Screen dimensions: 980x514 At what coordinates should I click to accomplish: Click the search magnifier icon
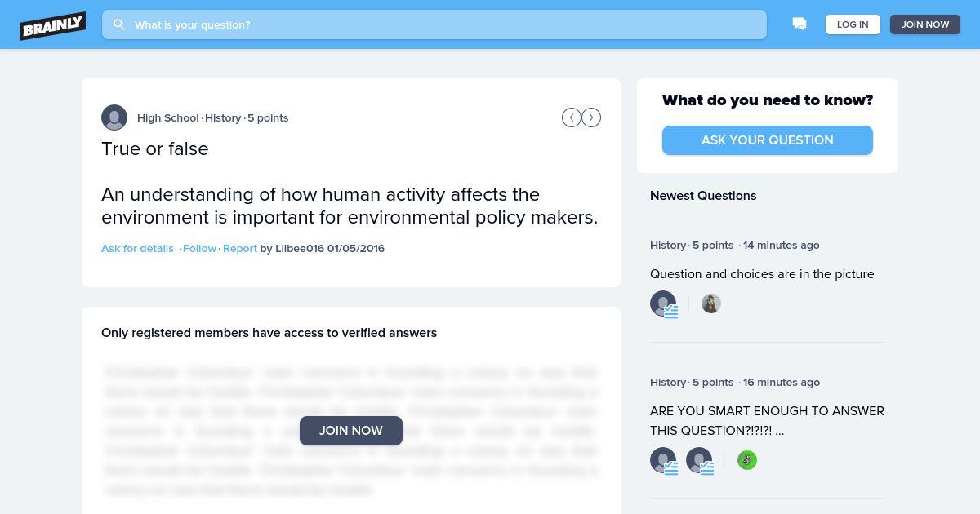(x=119, y=24)
